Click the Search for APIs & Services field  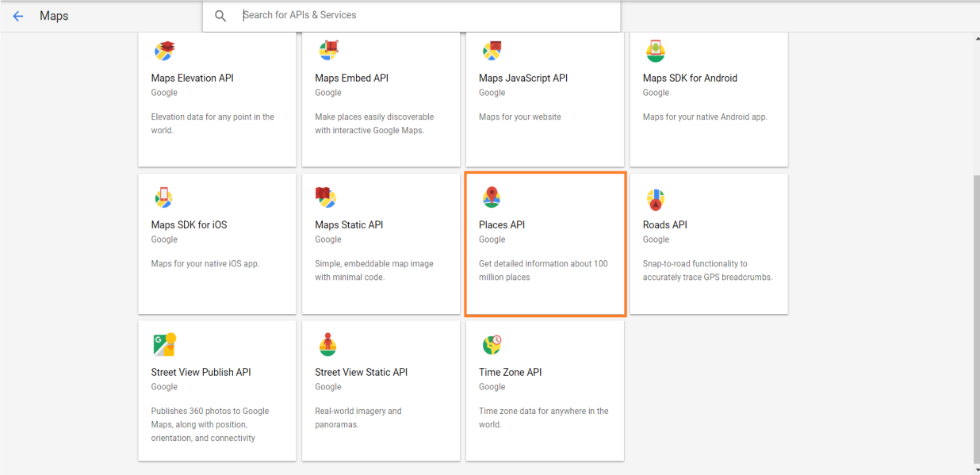[x=412, y=14]
